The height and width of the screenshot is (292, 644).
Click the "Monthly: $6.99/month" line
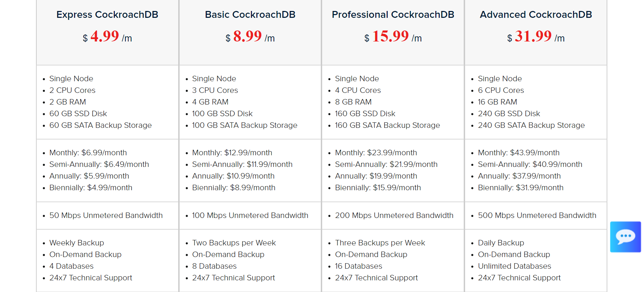pyautogui.click(x=88, y=153)
